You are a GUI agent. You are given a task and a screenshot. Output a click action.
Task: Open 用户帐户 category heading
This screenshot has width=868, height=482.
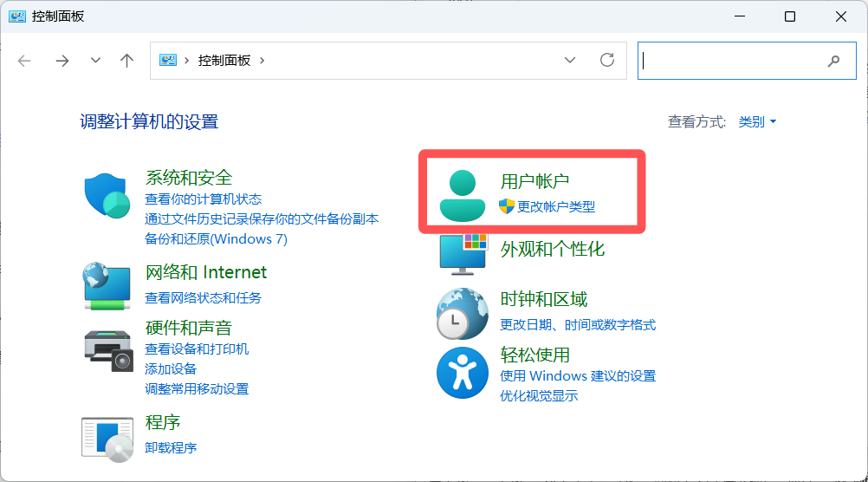point(534,181)
